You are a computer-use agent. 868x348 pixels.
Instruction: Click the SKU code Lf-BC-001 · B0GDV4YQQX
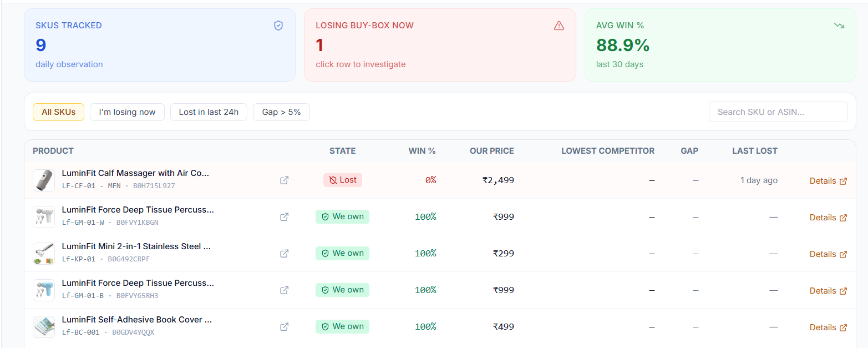tap(108, 332)
